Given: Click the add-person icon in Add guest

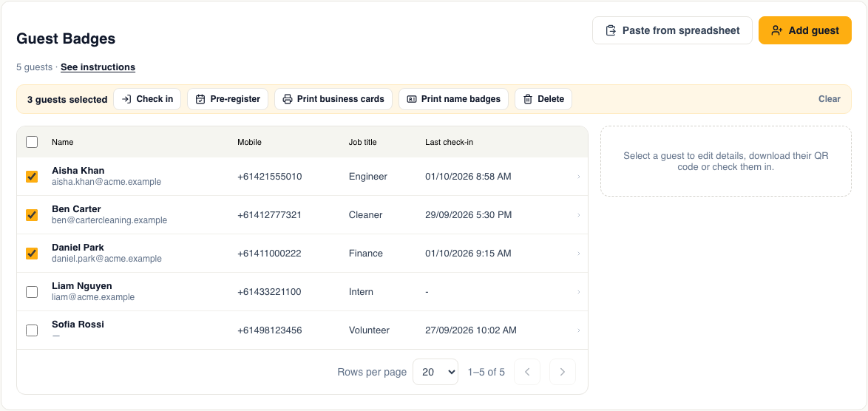Looking at the screenshot, I should (x=776, y=30).
